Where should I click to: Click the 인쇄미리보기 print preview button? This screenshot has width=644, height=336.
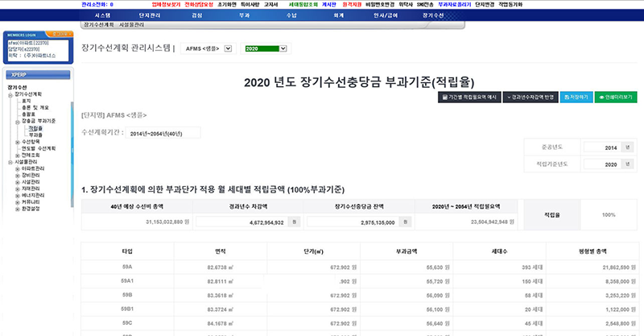pyautogui.click(x=616, y=97)
